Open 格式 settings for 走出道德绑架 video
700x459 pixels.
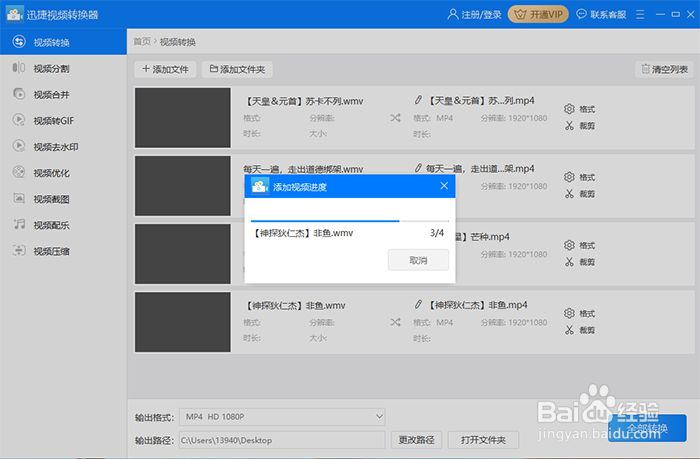(579, 177)
